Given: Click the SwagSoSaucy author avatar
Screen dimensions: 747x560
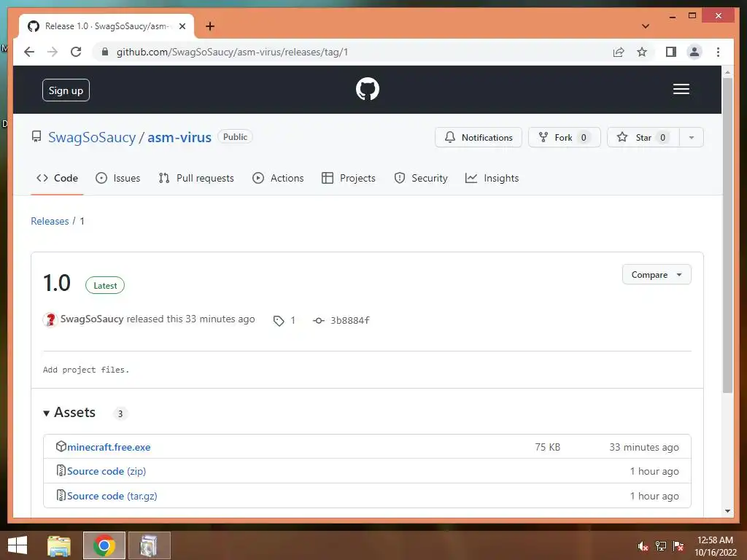Looking at the screenshot, I should pyautogui.click(x=50, y=319).
